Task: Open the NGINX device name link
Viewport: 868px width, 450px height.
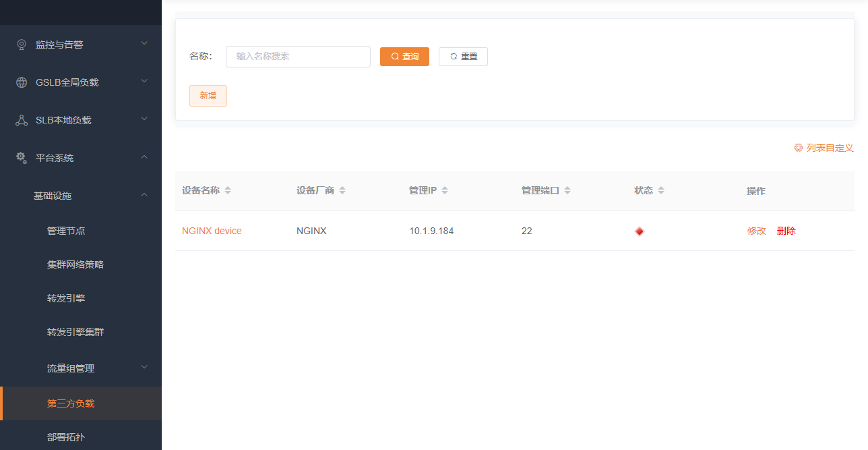Action: 212,231
